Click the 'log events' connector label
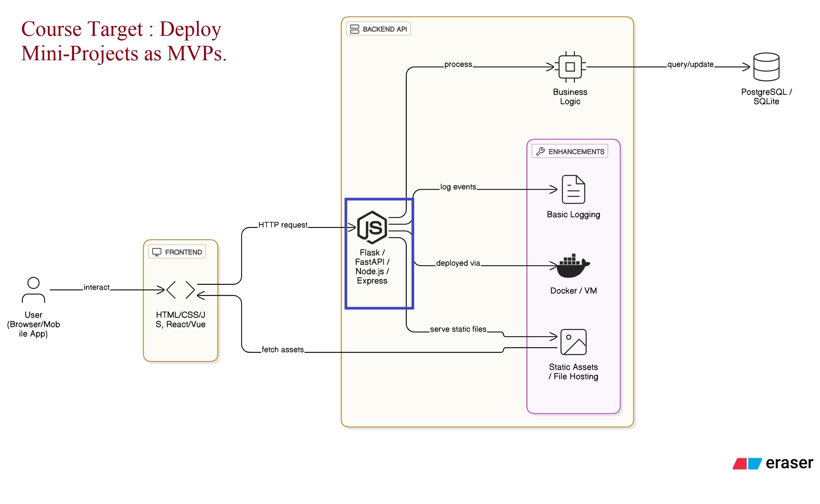Viewport: 820px width, 504px height. coord(458,187)
